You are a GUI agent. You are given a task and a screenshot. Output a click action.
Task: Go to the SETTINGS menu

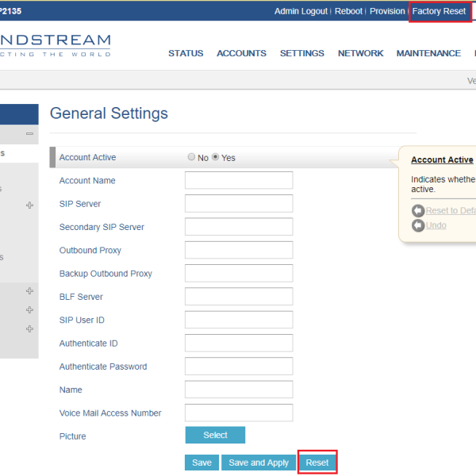pyautogui.click(x=301, y=53)
